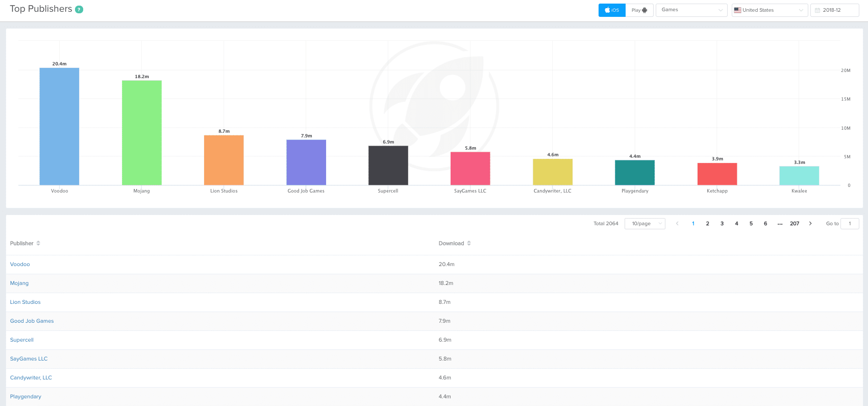Select pagination page 6
Viewport: 868px width, 406px height.
[x=765, y=224]
